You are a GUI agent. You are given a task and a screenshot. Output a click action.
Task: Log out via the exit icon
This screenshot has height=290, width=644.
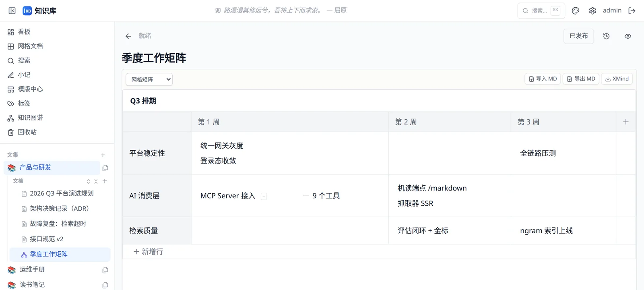(632, 11)
